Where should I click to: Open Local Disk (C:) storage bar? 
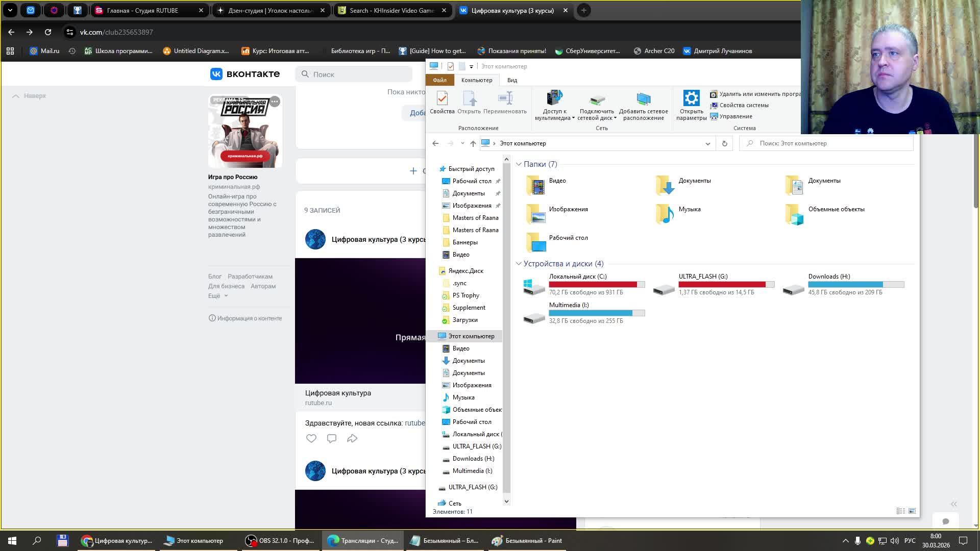[596, 284]
